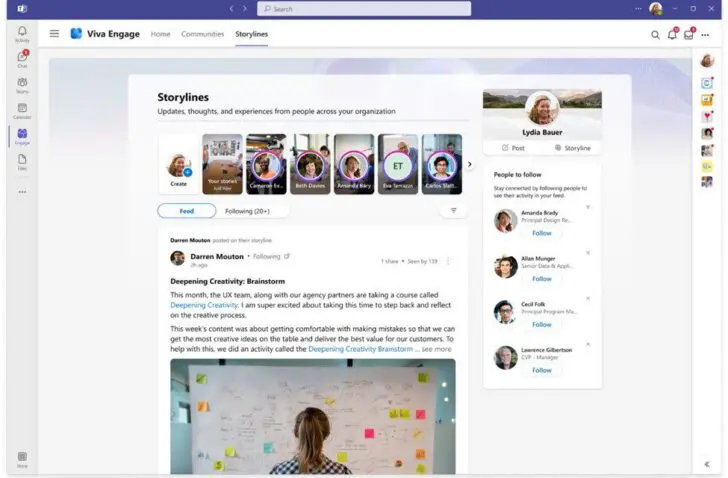
Task: Open Lydia Bauer's profile picture
Action: 542,107
